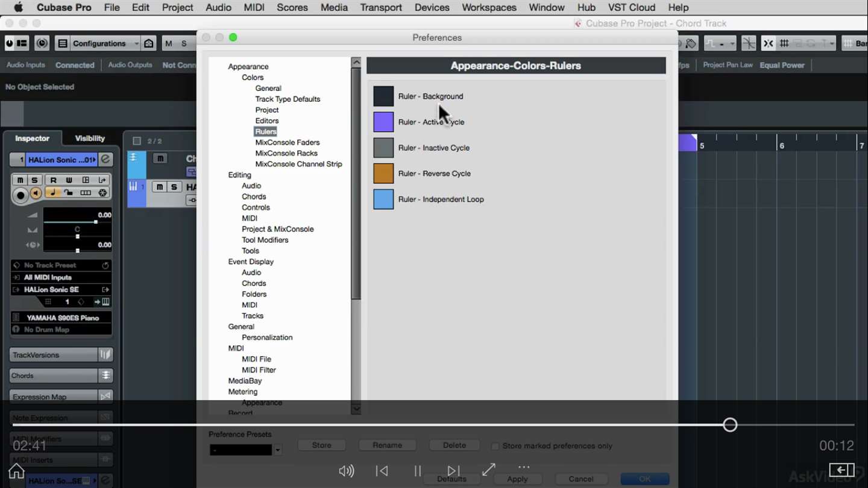Toggle Mute in the Inspector channel
The height and width of the screenshot is (488, 868).
tap(20, 180)
